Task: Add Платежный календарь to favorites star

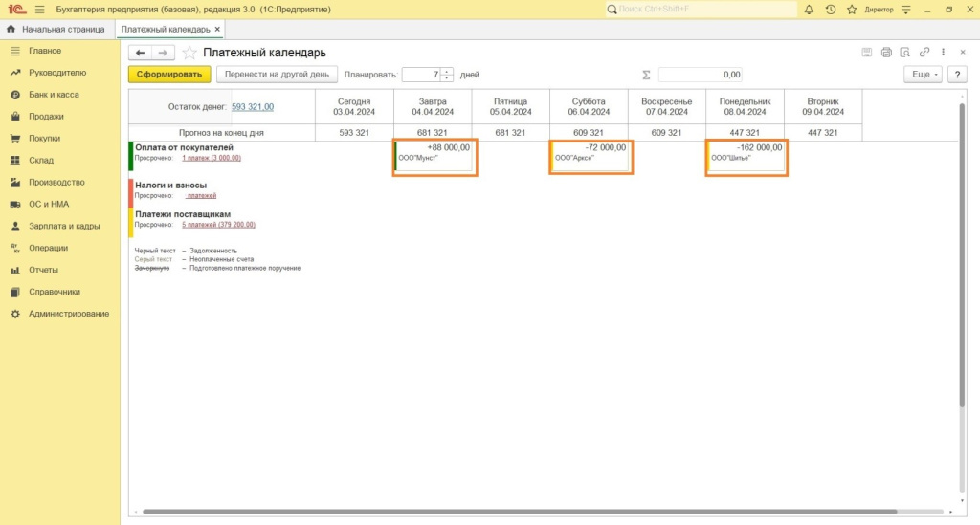Action: click(189, 53)
